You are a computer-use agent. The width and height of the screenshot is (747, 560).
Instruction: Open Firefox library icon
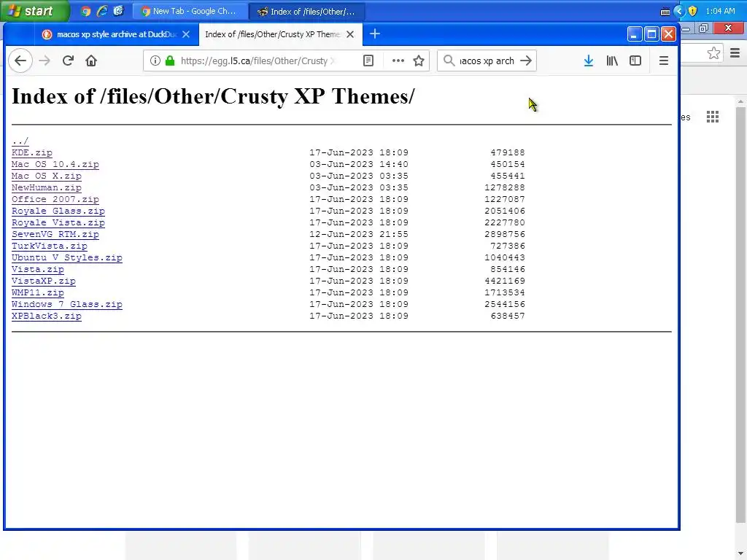[612, 61]
